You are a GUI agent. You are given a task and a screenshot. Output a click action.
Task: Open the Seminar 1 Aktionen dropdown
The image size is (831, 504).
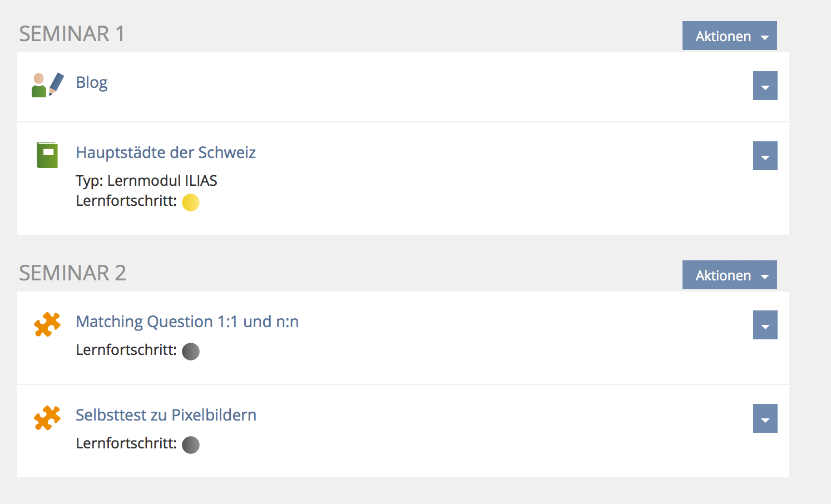[729, 36]
